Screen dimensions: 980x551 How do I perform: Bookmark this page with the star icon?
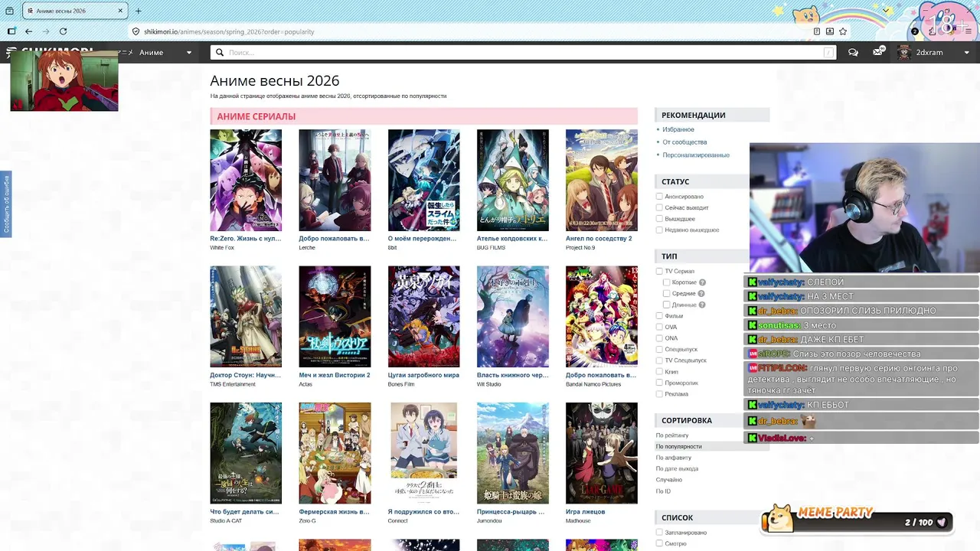pos(843,31)
